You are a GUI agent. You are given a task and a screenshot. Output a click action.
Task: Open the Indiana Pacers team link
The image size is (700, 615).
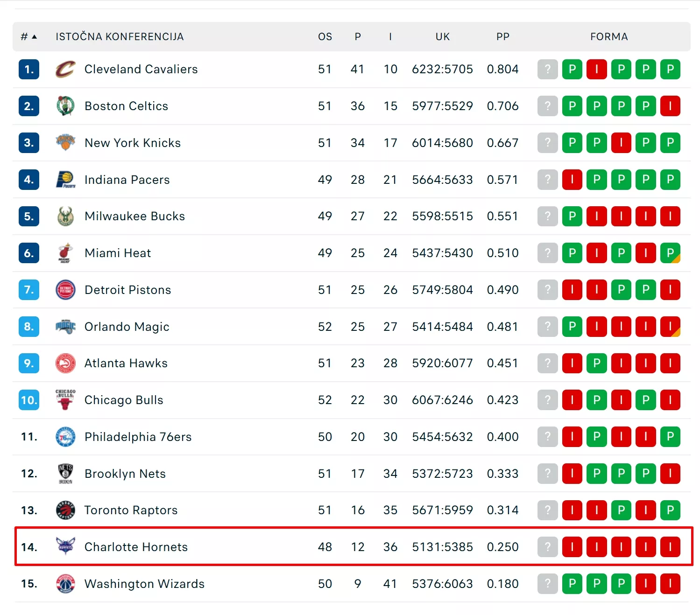(x=127, y=180)
